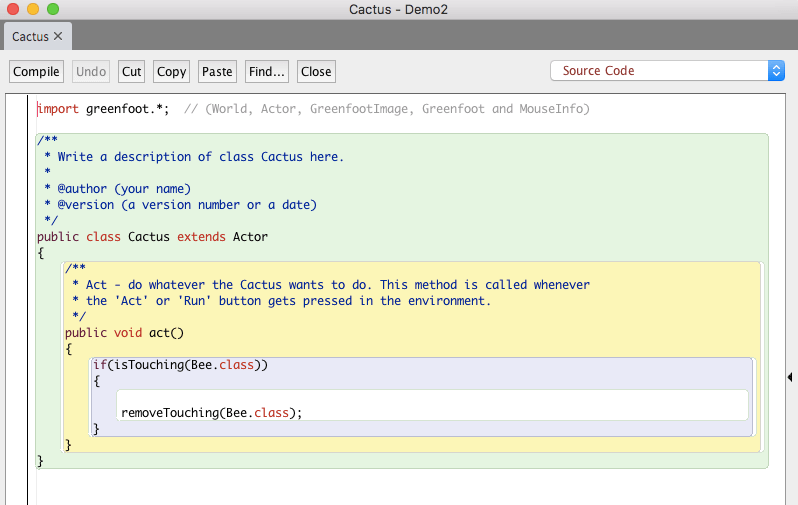The height and width of the screenshot is (505, 798).
Task: Click the Source Code dropdown arrows
Action: click(776, 71)
